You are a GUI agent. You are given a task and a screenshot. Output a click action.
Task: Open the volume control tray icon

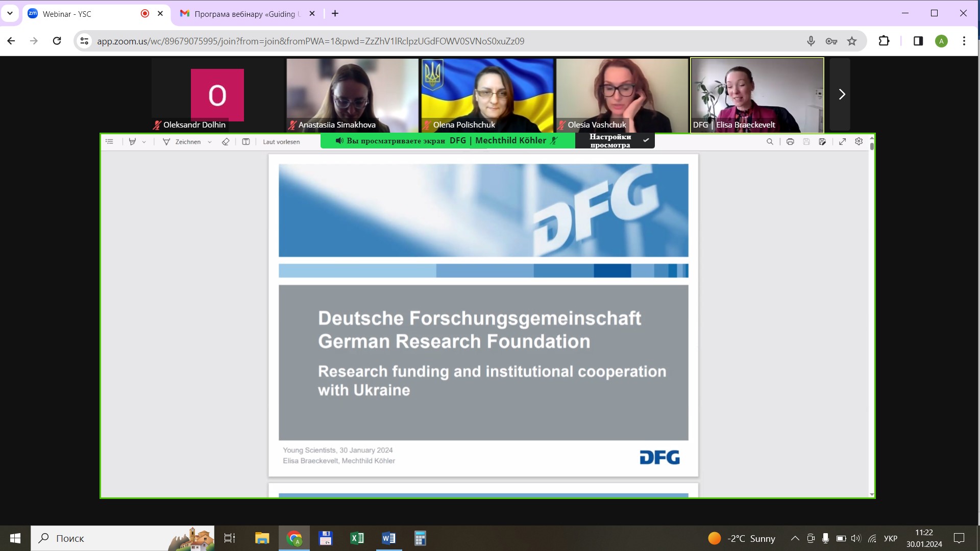[856, 538]
